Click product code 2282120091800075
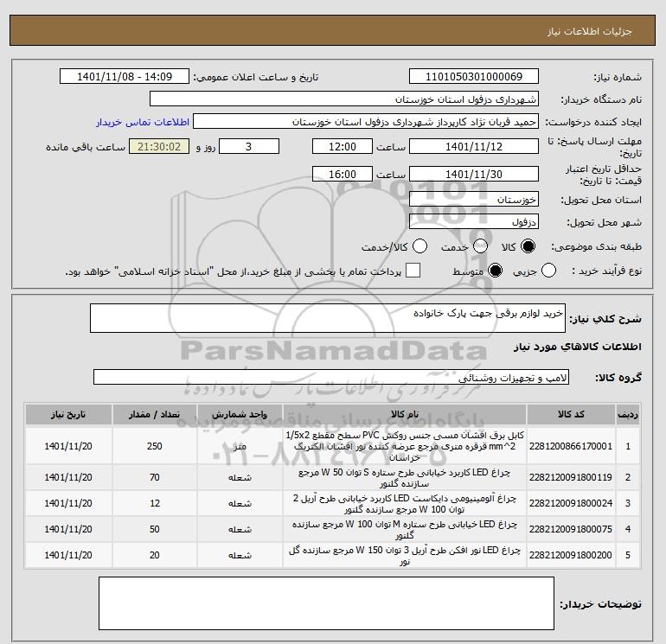This screenshot has width=666, height=644. point(571,529)
